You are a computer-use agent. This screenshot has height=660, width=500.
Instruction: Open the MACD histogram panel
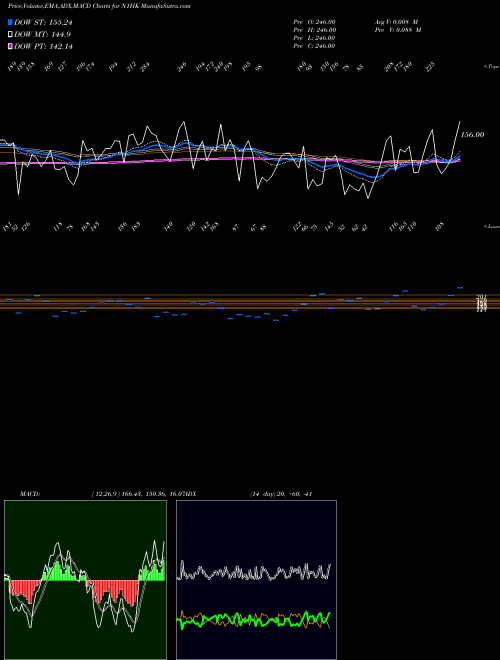click(x=85, y=580)
